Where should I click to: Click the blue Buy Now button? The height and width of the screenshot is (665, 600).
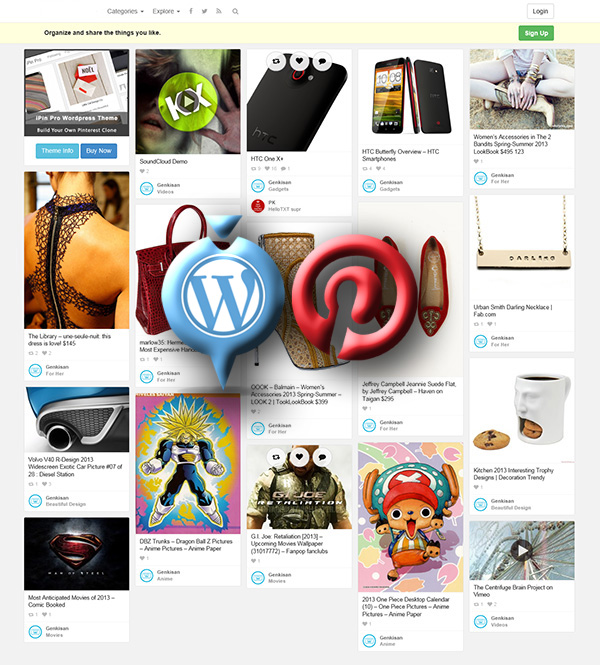(99, 151)
